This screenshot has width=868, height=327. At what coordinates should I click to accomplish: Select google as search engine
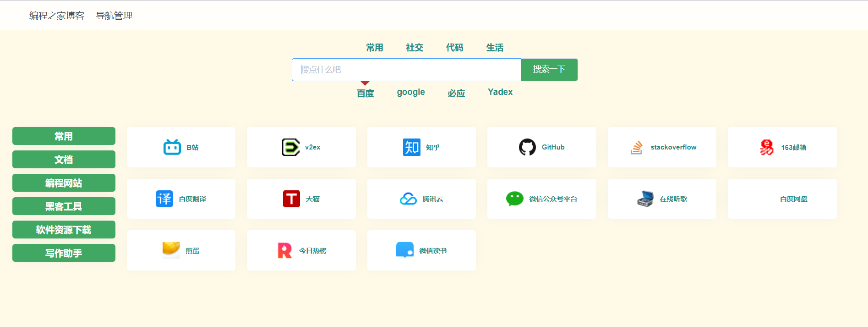pyautogui.click(x=411, y=92)
